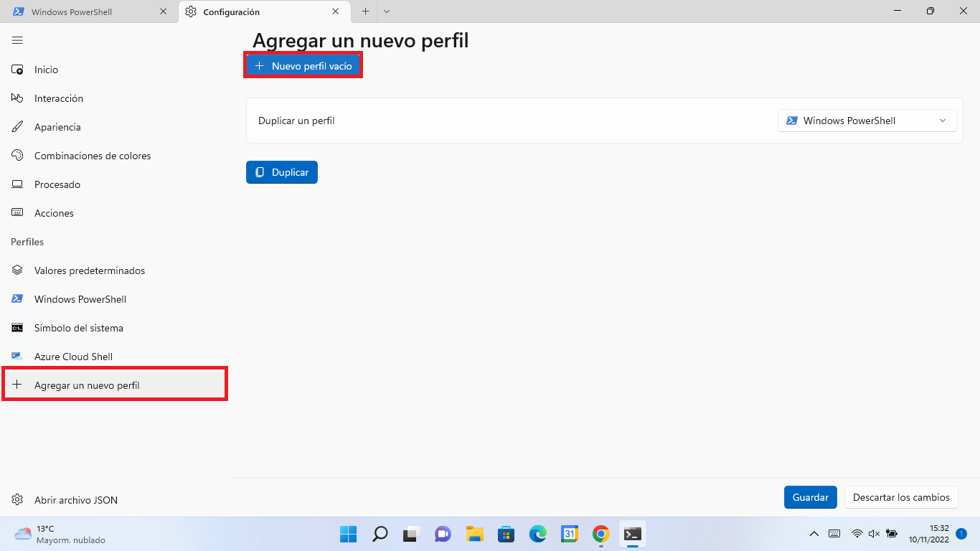Click the muted volume tray icon
Screen dimensions: 980x551
pos(874,534)
